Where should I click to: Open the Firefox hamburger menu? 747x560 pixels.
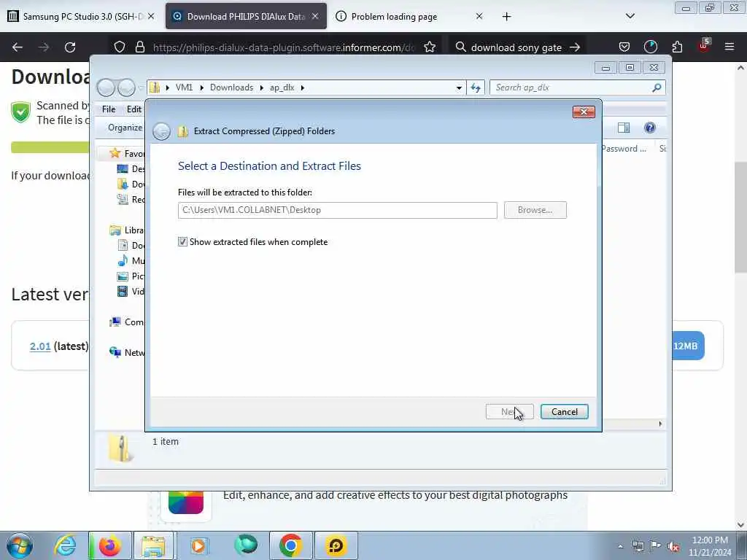[x=729, y=47]
